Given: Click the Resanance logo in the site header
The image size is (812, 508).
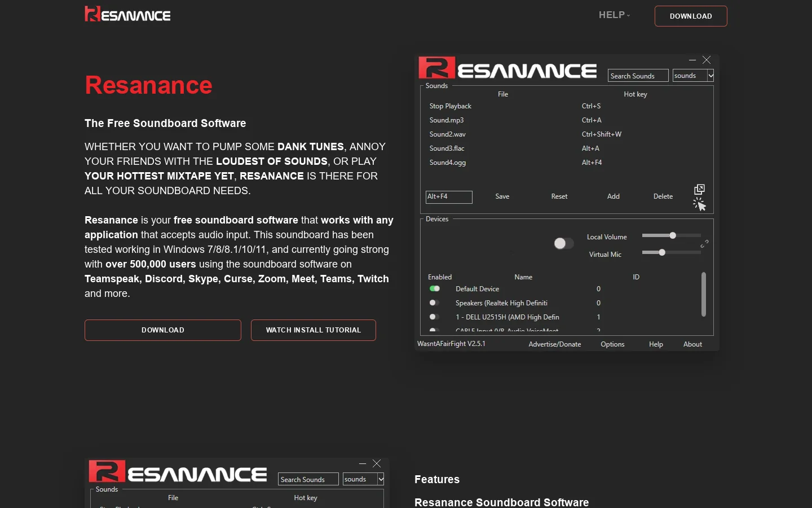Looking at the screenshot, I should (x=127, y=14).
